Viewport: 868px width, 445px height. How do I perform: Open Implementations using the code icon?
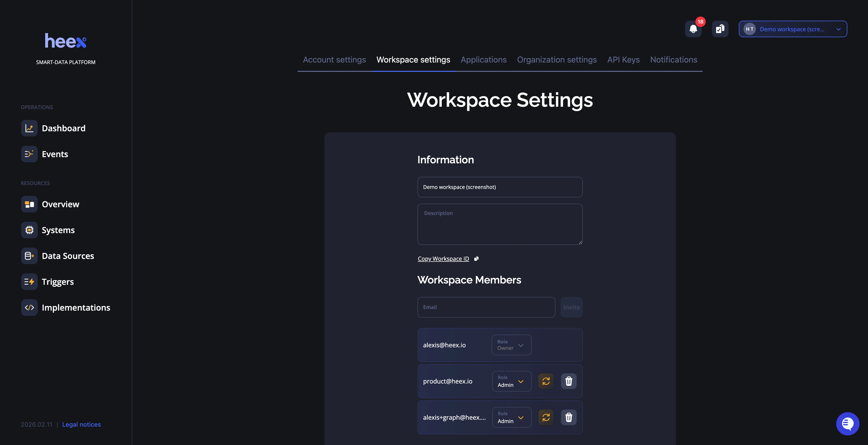click(x=29, y=308)
